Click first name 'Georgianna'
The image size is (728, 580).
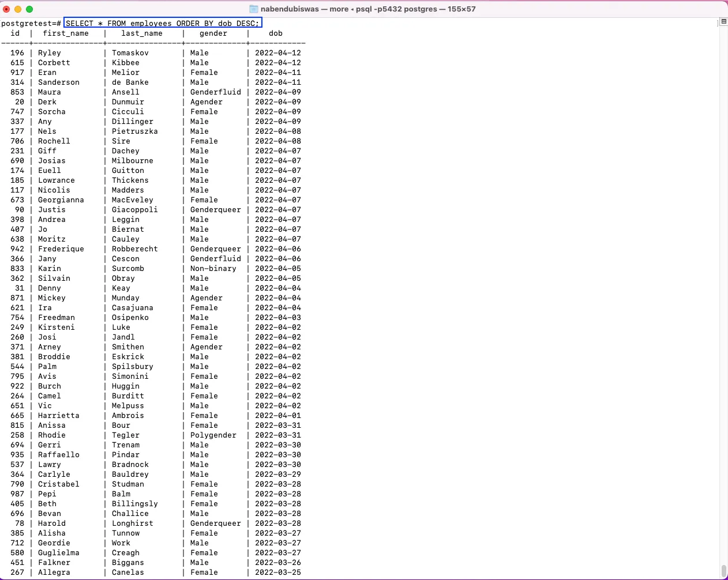[61, 200]
